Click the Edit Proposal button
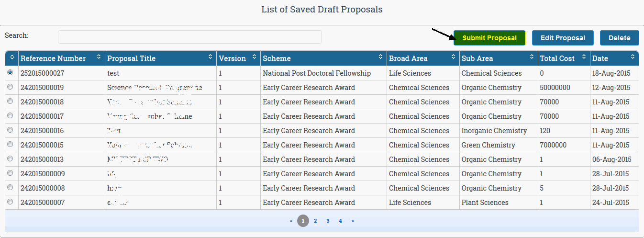The image size is (644, 238). point(563,38)
